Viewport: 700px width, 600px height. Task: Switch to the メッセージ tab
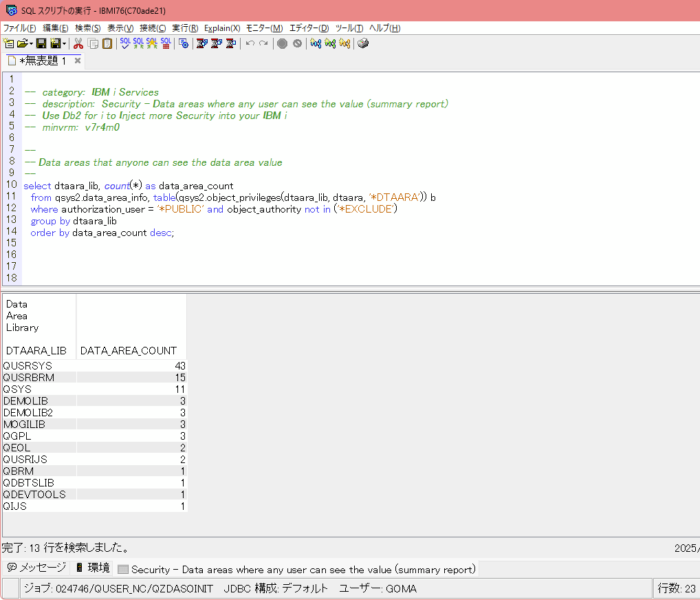pos(36,568)
